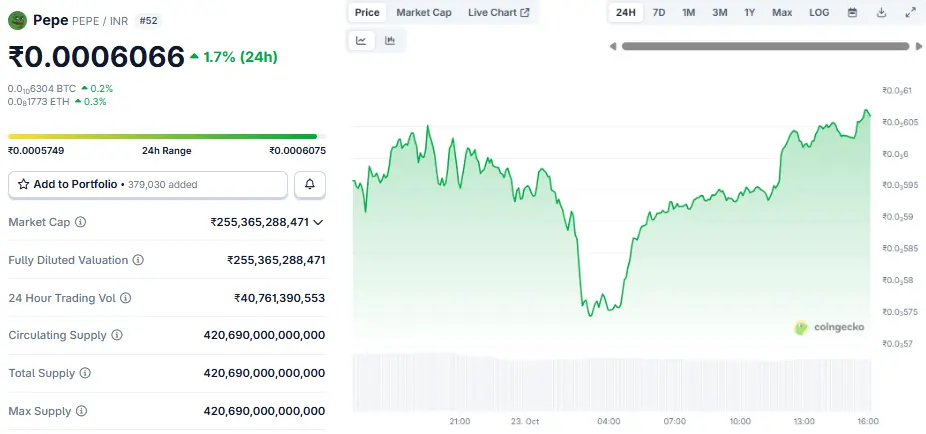Click the Market Cap info icon

click(x=81, y=222)
